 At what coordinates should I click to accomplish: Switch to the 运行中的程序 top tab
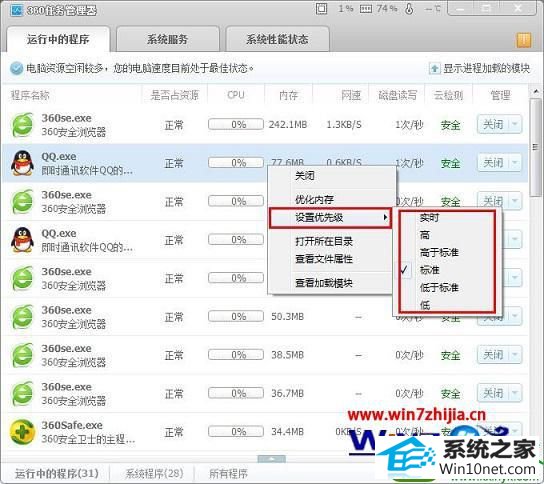(58, 39)
